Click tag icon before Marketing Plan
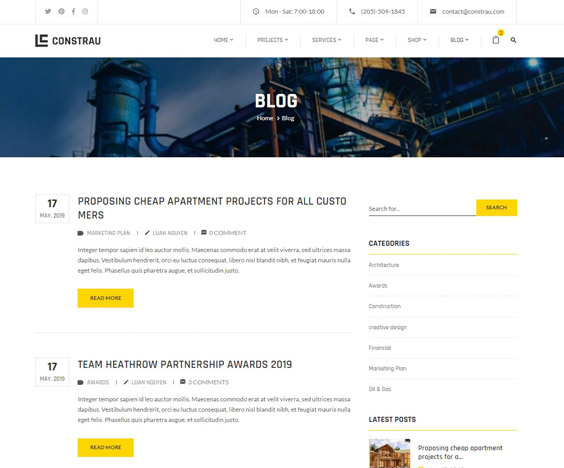 click(x=81, y=233)
